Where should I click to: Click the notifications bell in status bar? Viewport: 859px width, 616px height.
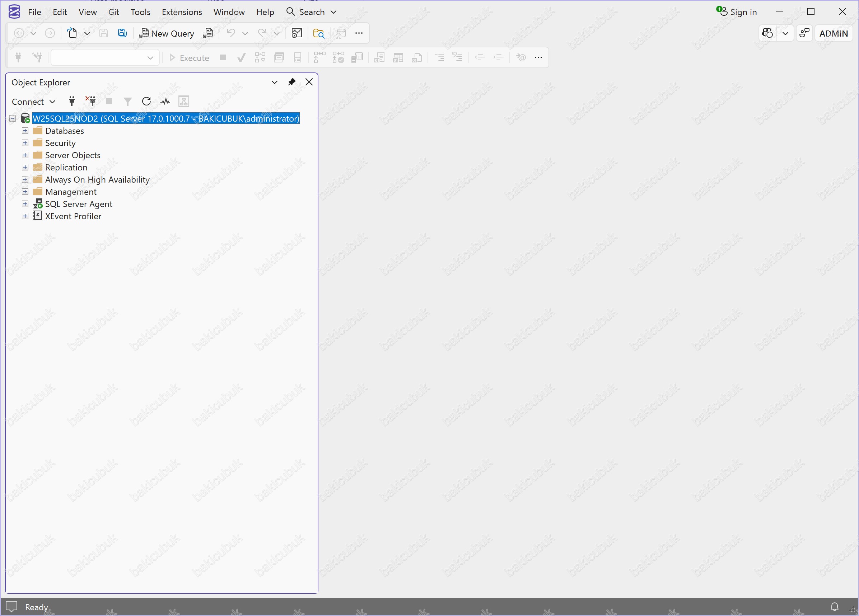pos(834,607)
